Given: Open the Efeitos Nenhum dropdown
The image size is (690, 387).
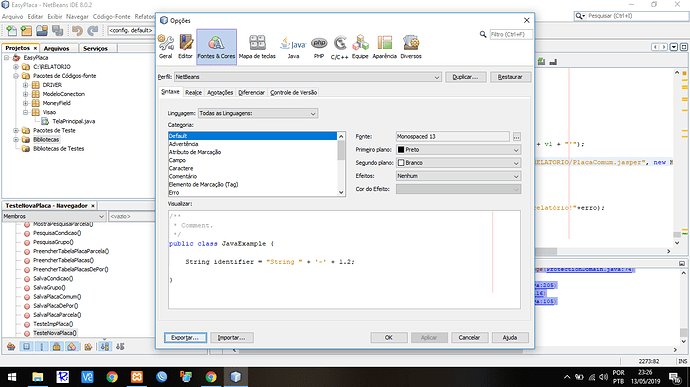Looking at the screenshot, I should 459,176.
